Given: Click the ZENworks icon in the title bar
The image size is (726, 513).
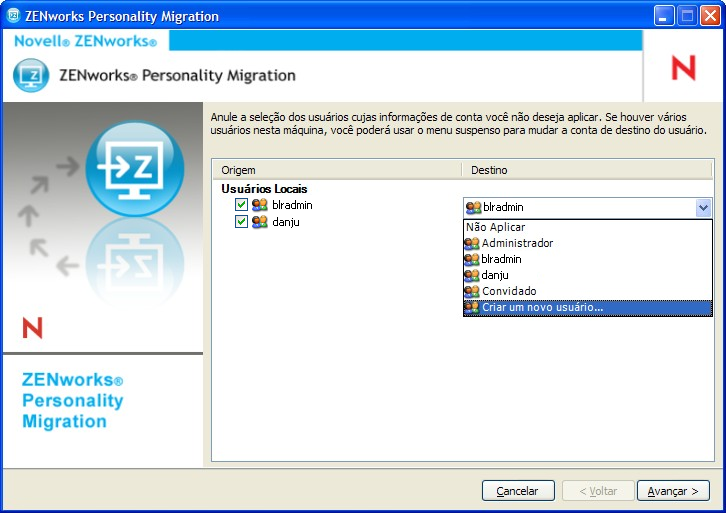Looking at the screenshot, I should (x=13, y=15).
